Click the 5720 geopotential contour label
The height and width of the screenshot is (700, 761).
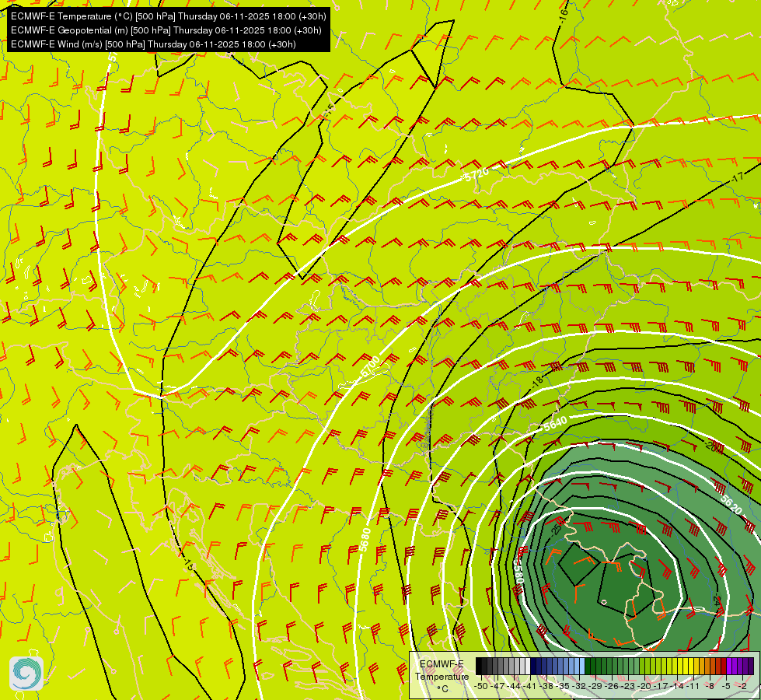[476, 173]
